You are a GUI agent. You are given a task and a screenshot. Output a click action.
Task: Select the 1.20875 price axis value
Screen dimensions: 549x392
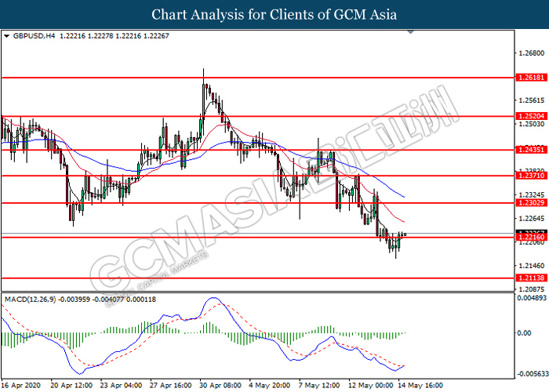click(x=531, y=289)
